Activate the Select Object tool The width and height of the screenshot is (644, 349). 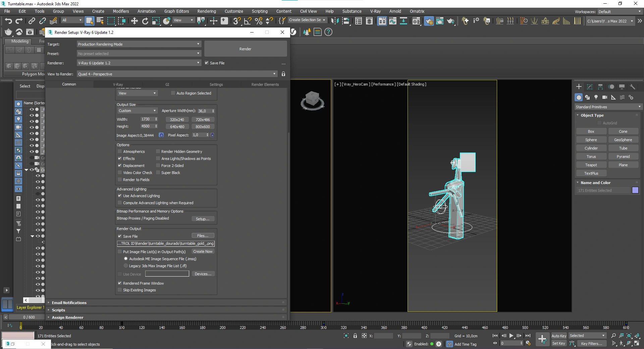[89, 21]
